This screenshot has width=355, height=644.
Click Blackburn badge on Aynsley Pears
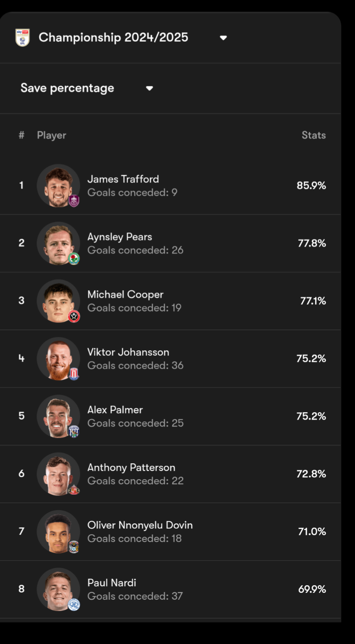click(x=74, y=258)
